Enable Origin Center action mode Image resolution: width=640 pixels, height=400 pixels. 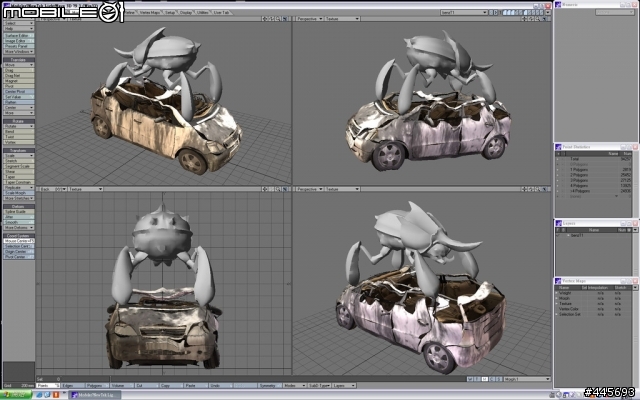19,251
